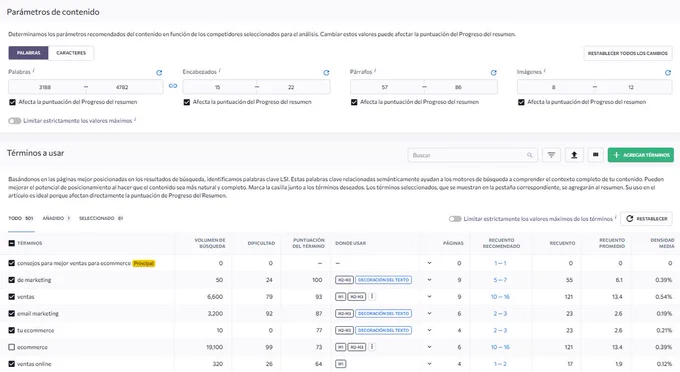
Task: Click the H1 tag in ventas online row
Action: coord(340,364)
